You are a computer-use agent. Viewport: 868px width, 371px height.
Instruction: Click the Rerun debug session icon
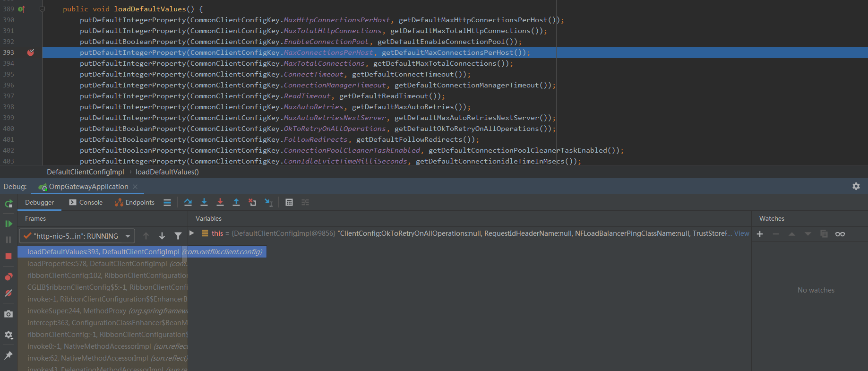click(x=9, y=204)
